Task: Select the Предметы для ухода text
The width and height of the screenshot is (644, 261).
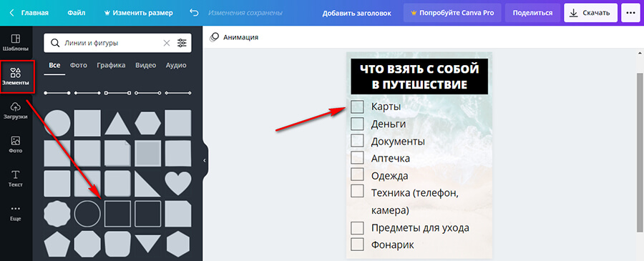Action: click(x=420, y=228)
